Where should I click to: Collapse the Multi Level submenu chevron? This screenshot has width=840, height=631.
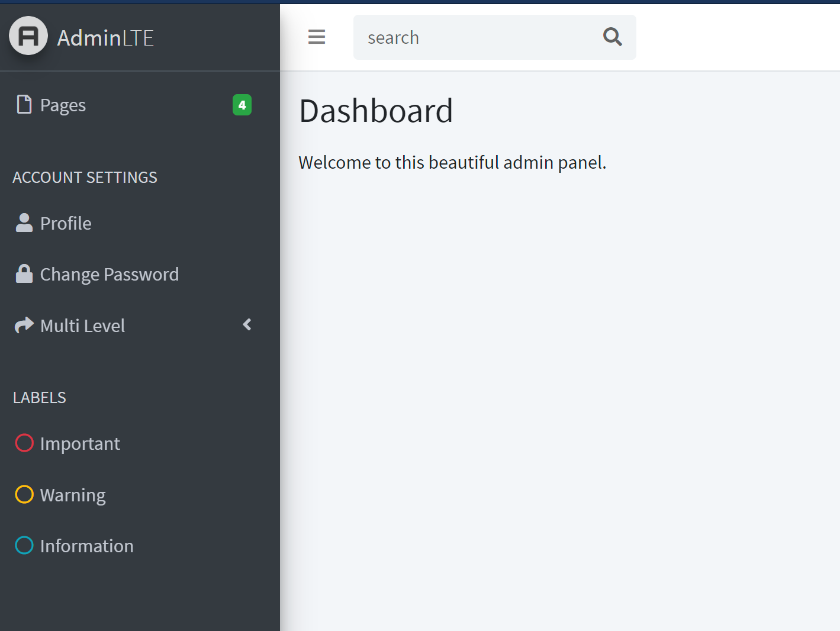pyautogui.click(x=247, y=325)
